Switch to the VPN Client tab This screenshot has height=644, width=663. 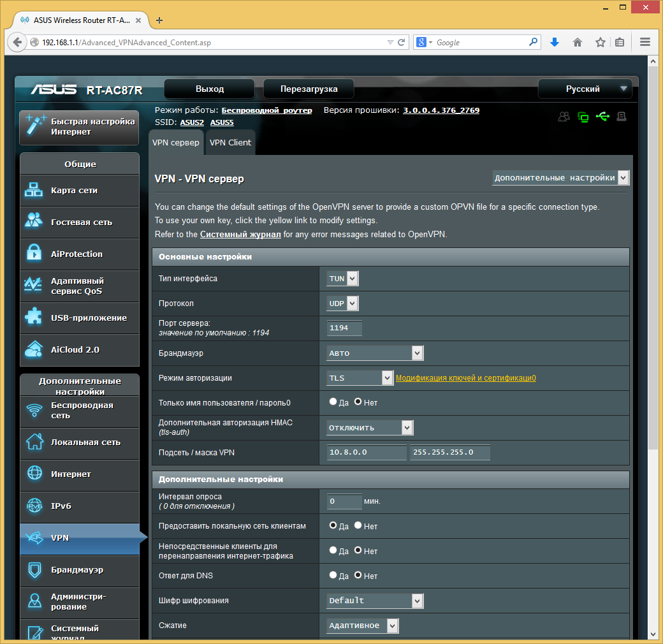(230, 142)
